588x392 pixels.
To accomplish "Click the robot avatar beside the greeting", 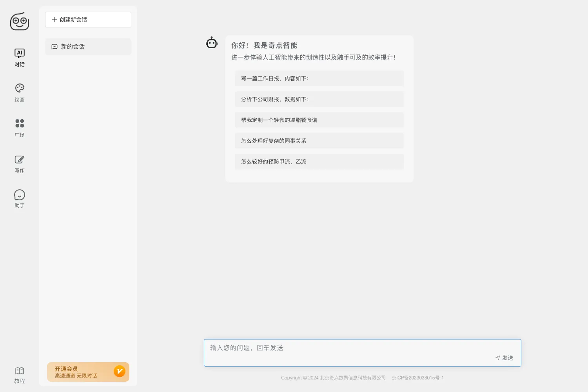I will (212, 43).
